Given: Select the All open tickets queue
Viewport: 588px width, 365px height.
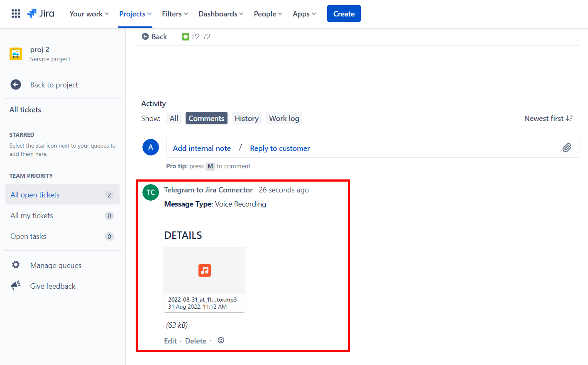Looking at the screenshot, I should pyautogui.click(x=35, y=195).
